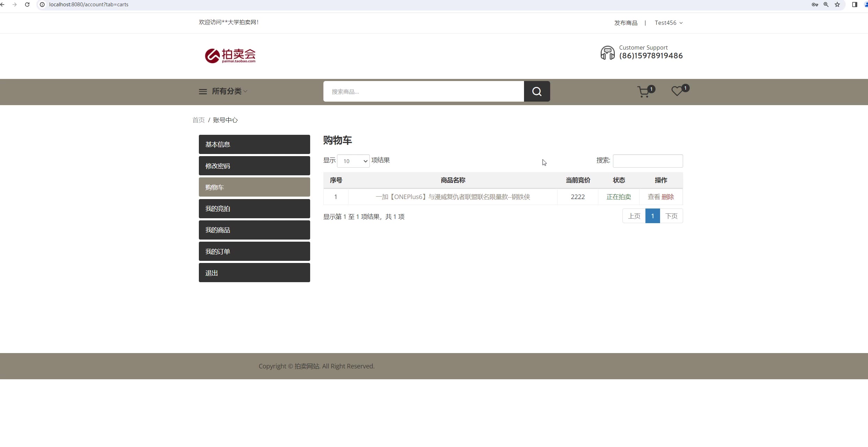The height and width of the screenshot is (447, 868).
Task: Click the customer support headset icon
Action: [x=607, y=53]
